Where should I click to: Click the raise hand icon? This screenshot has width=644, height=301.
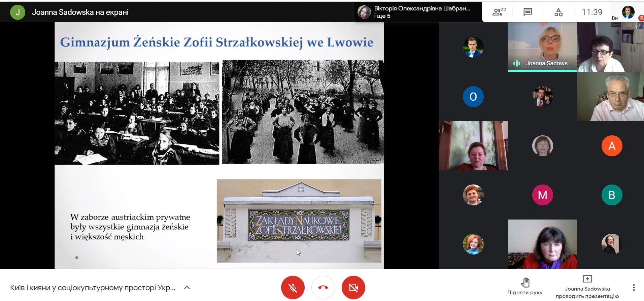(x=525, y=282)
